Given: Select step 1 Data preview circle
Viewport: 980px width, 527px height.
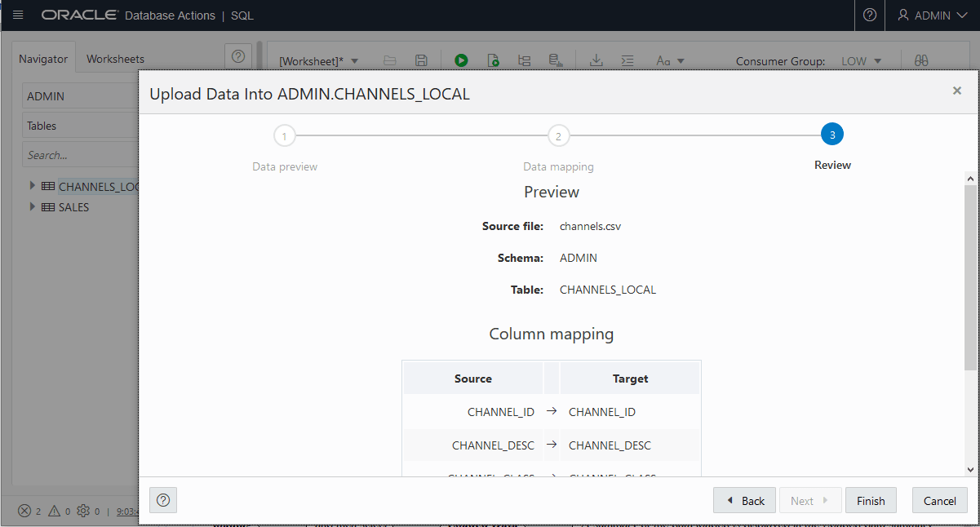Looking at the screenshot, I should (284, 135).
